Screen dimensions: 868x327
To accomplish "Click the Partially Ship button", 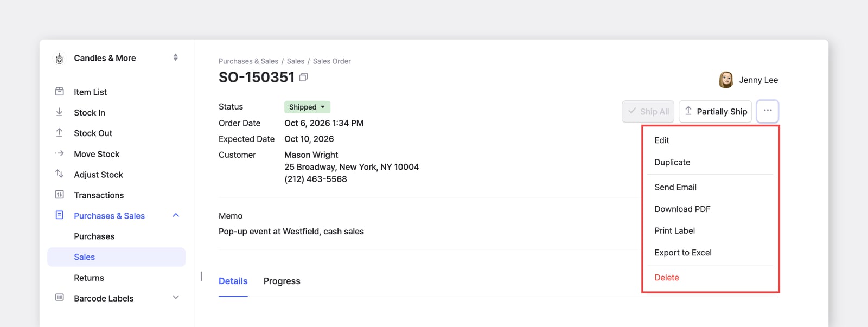I will coord(716,111).
